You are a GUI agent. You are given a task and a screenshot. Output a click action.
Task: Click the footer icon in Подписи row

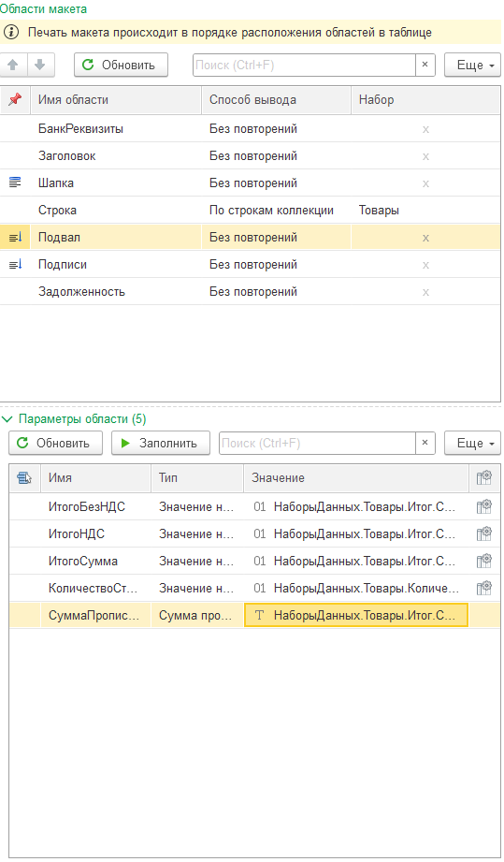point(15,265)
